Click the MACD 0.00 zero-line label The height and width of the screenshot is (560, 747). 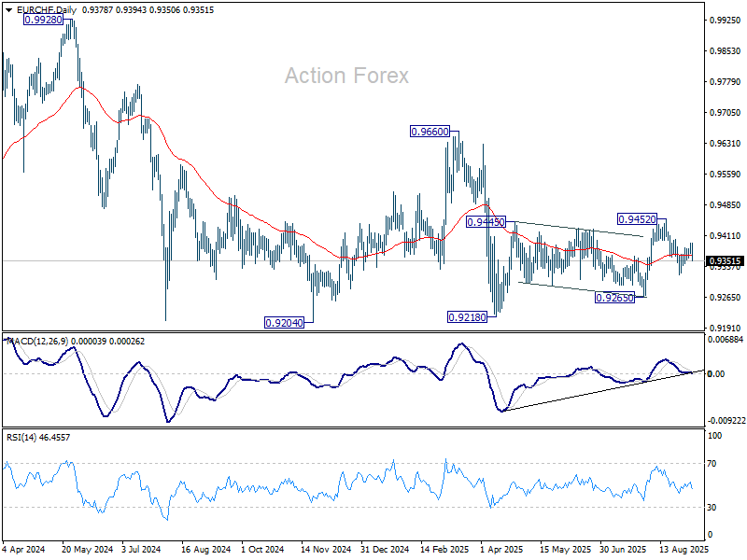pyautogui.click(x=716, y=374)
